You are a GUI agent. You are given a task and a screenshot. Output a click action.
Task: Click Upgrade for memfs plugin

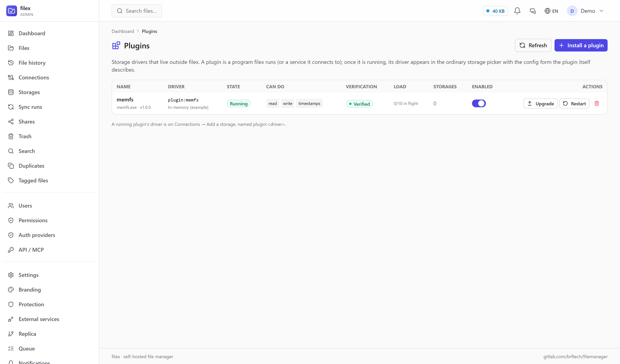click(x=540, y=104)
